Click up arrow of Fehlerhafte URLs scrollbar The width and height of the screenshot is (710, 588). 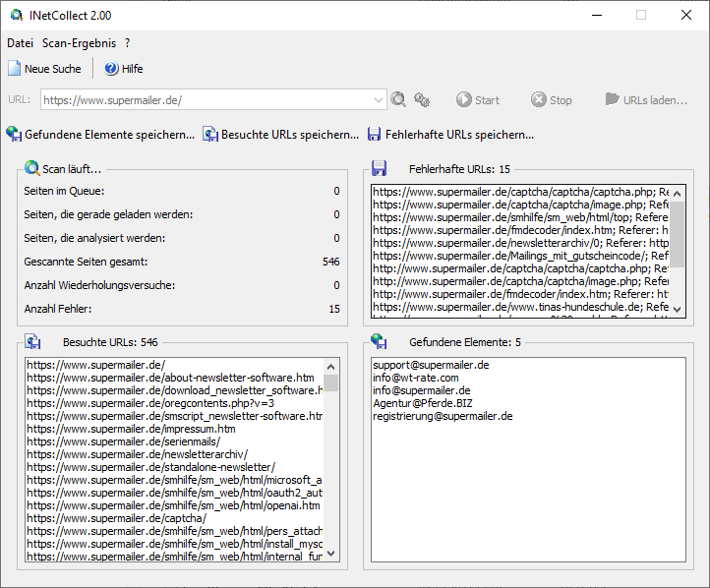678,194
